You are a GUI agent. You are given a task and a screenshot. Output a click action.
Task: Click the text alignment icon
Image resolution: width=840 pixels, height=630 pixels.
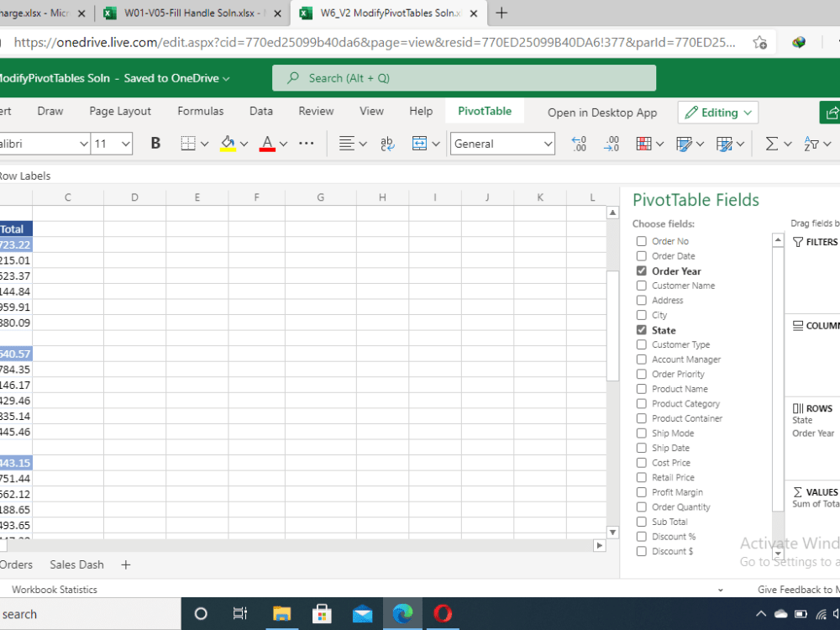tap(347, 143)
